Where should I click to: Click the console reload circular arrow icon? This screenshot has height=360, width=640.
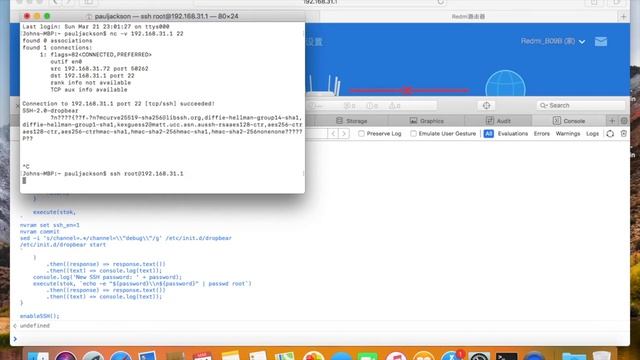(610, 133)
